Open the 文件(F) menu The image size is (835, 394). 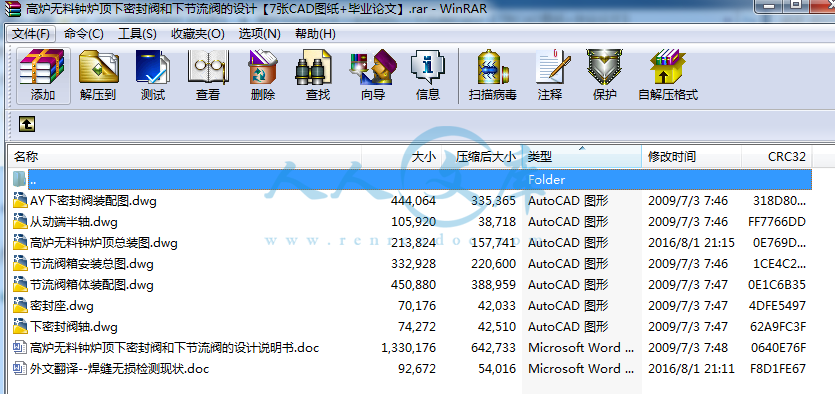(x=31, y=34)
